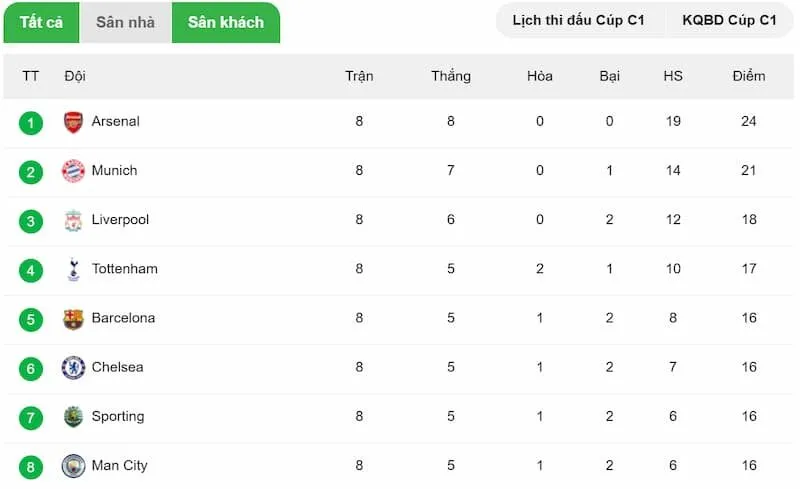Click the Thắng column header
Image resolution: width=800 pixels, height=489 pixels.
pyautogui.click(x=451, y=76)
